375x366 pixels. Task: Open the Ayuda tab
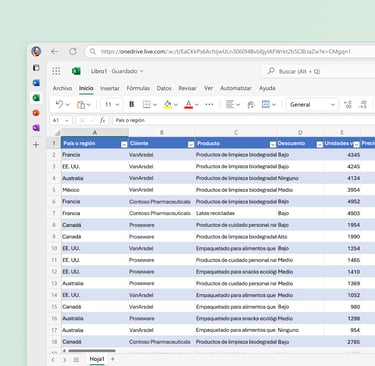(267, 88)
